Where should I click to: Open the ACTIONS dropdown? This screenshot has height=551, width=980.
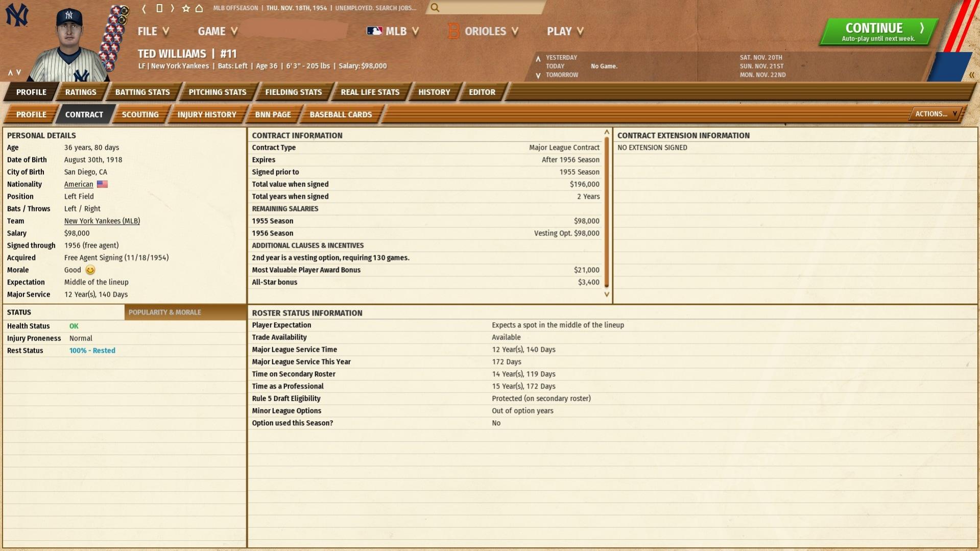click(936, 114)
